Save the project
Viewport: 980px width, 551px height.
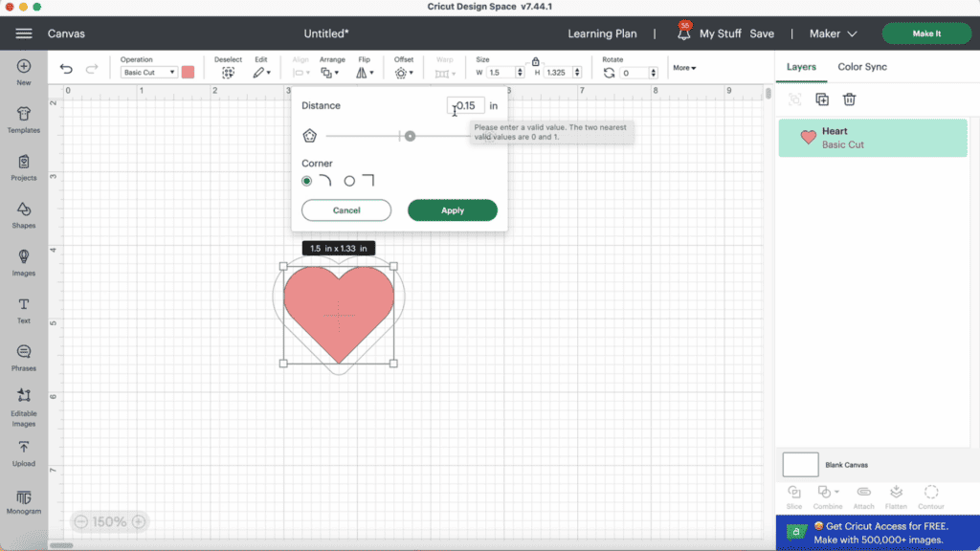tap(762, 33)
